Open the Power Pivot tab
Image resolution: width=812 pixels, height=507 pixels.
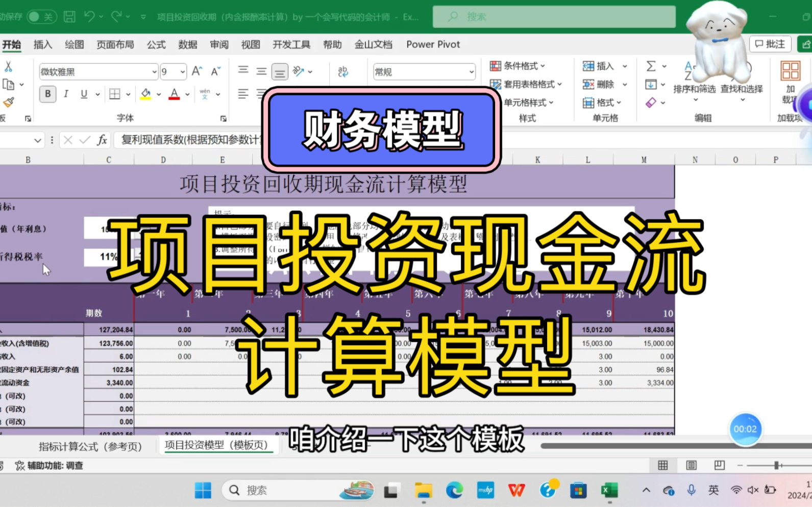(433, 44)
